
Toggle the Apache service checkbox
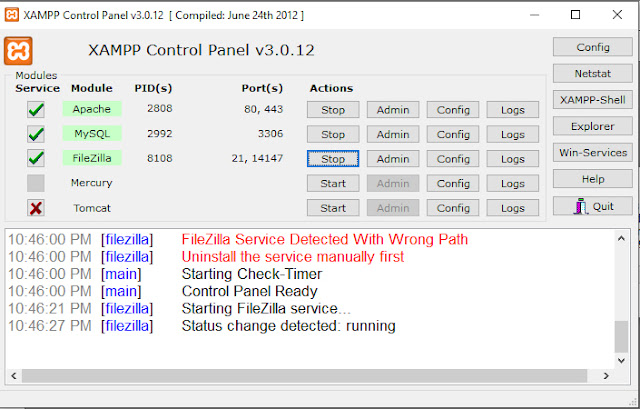click(36, 109)
